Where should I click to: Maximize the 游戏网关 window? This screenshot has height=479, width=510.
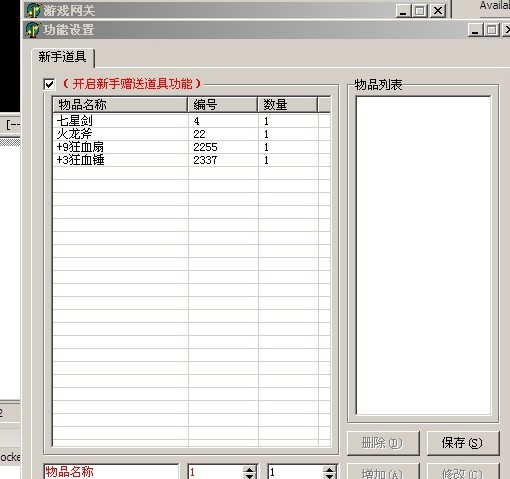click(420, 11)
